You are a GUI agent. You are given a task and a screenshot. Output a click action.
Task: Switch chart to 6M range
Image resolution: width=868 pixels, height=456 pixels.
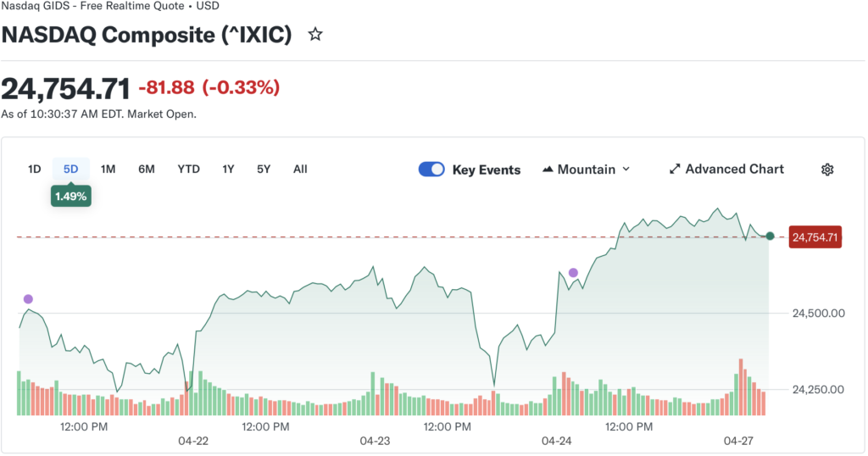[x=147, y=170]
